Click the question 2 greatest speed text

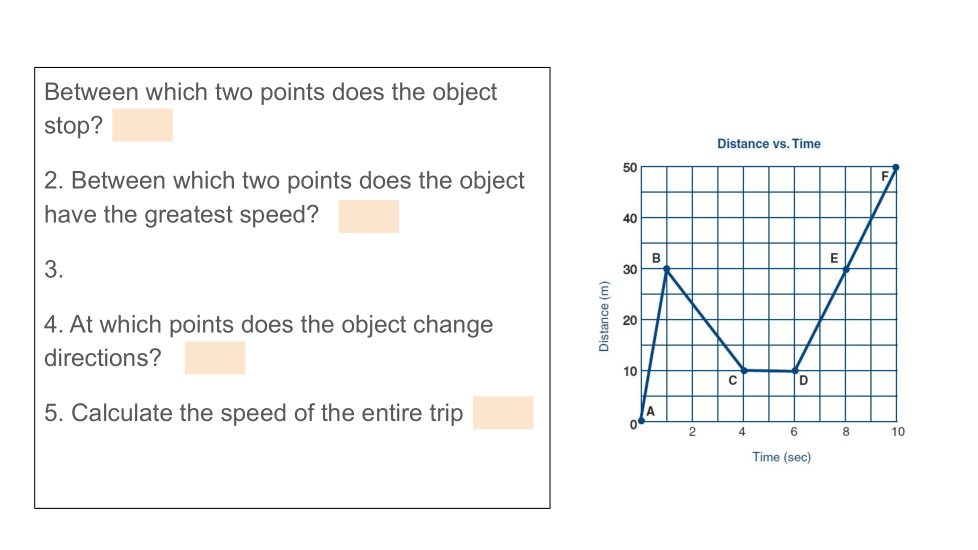pos(284,182)
